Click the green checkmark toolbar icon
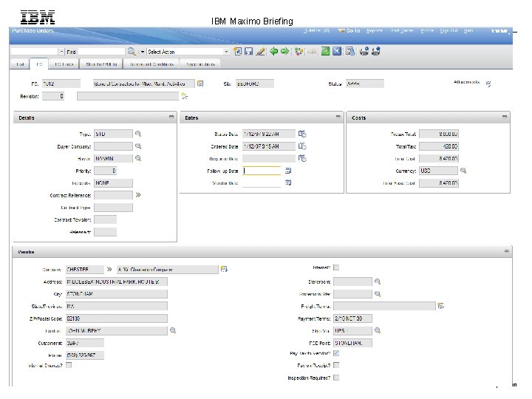 tap(325, 52)
